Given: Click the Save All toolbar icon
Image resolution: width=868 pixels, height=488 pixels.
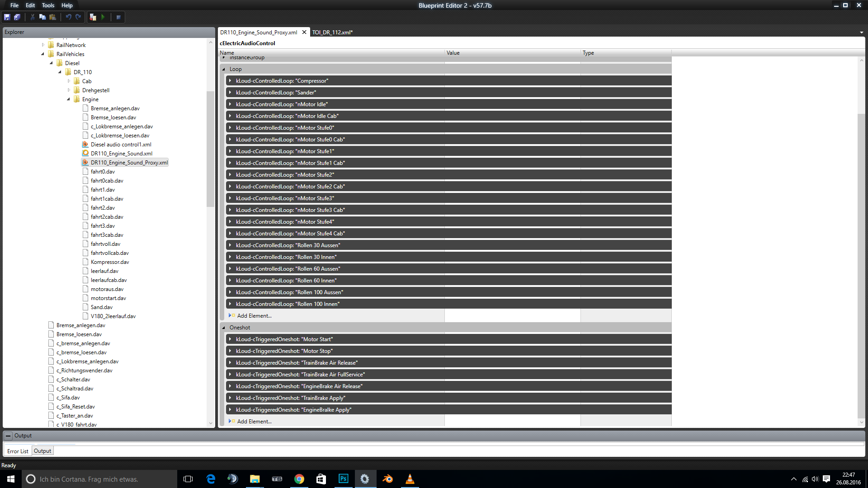Looking at the screenshot, I should (x=17, y=17).
